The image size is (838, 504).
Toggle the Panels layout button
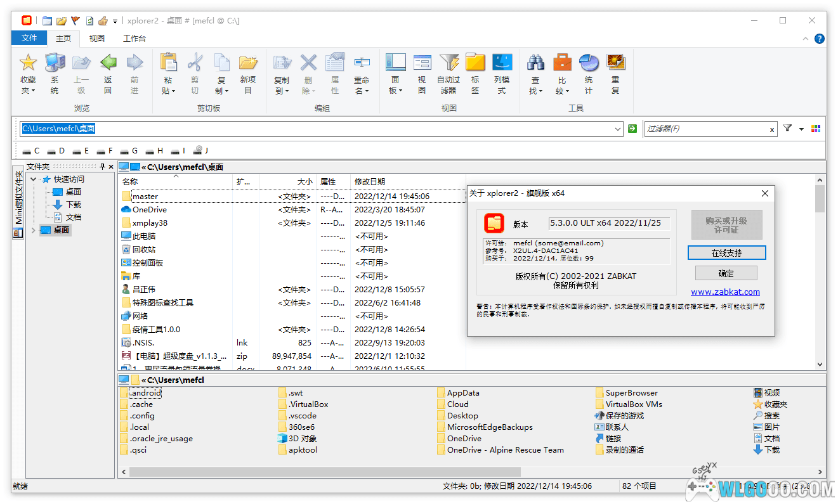pos(395,63)
